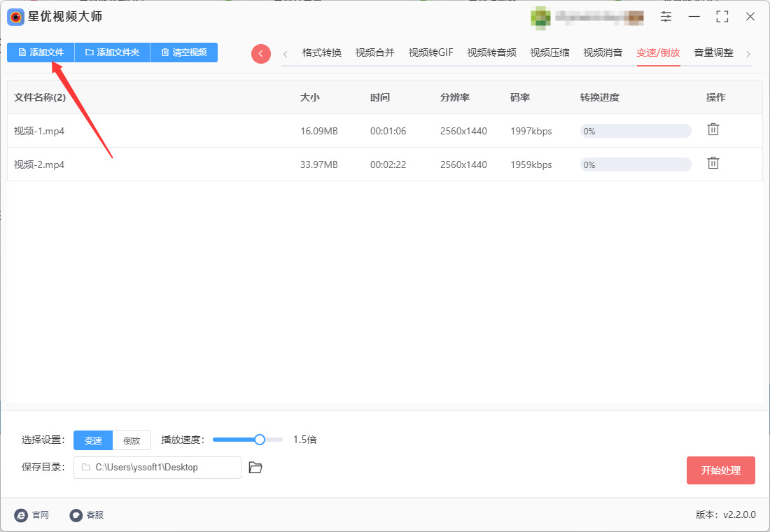Open the save folder browse icon
Screen dimensions: 770x532
tap(255, 468)
